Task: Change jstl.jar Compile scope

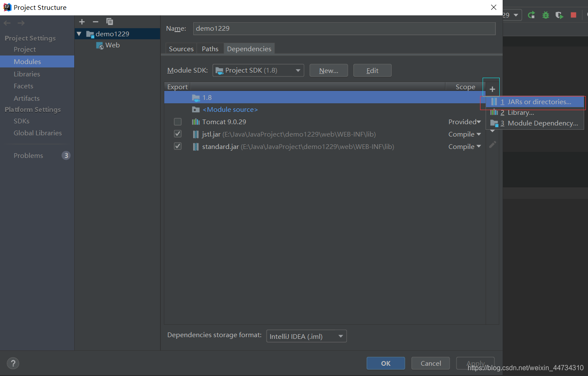Action: click(x=464, y=134)
